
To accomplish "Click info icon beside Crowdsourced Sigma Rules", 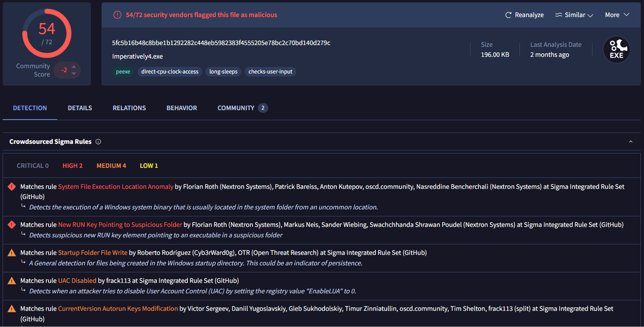I will tap(98, 142).
